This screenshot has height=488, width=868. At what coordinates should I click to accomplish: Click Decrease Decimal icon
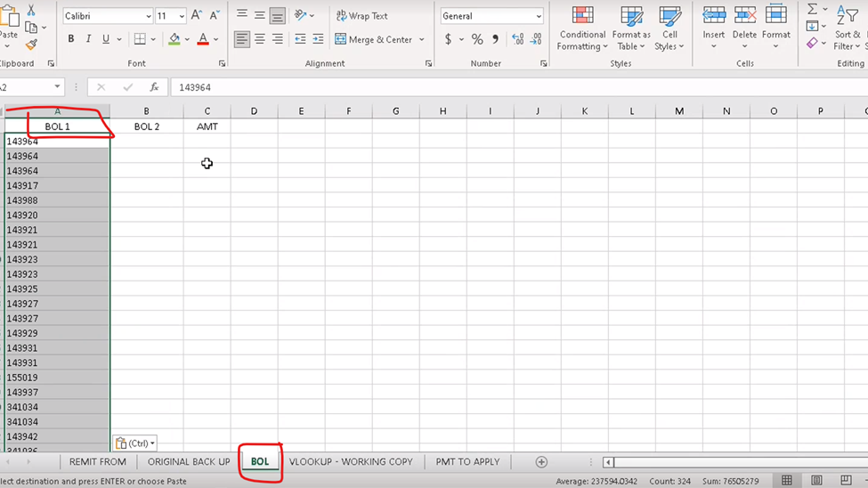click(536, 39)
